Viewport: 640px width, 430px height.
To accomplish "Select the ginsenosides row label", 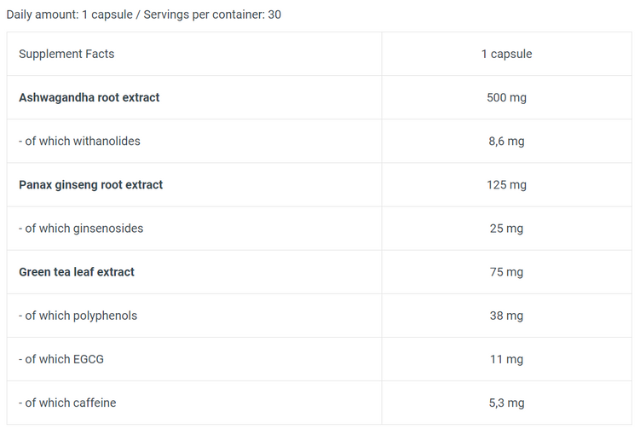I will [81, 228].
